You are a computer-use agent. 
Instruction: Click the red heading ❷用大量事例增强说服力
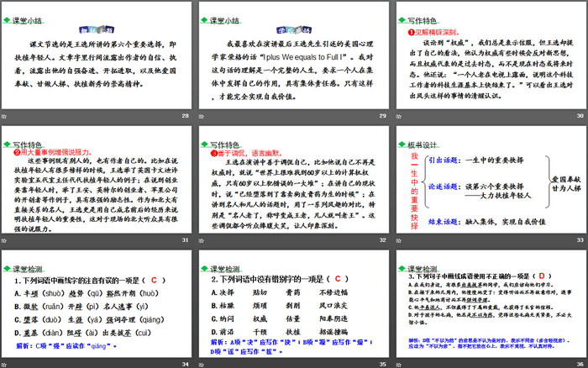(x=53, y=152)
